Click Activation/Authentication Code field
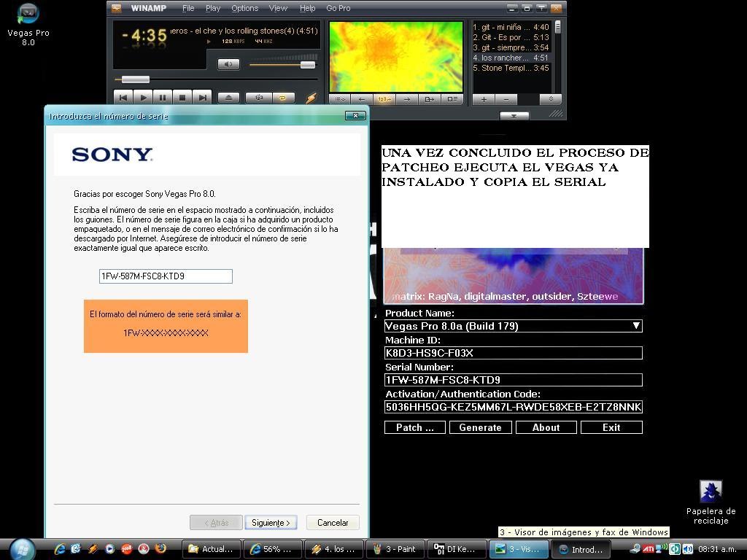Viewport: 747px width, 560px height. click(x=513, y=407)
